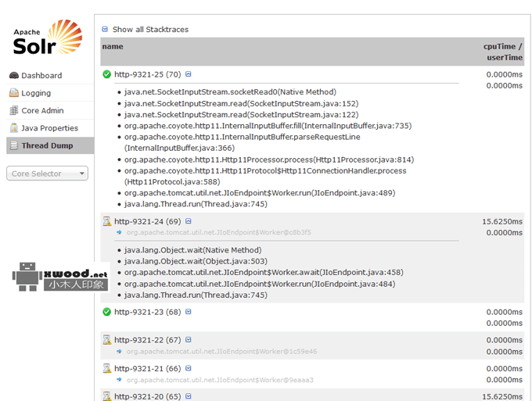
Task: Click the Thread Dump icon
Action: pyautogui.click(x=13, y=145)
